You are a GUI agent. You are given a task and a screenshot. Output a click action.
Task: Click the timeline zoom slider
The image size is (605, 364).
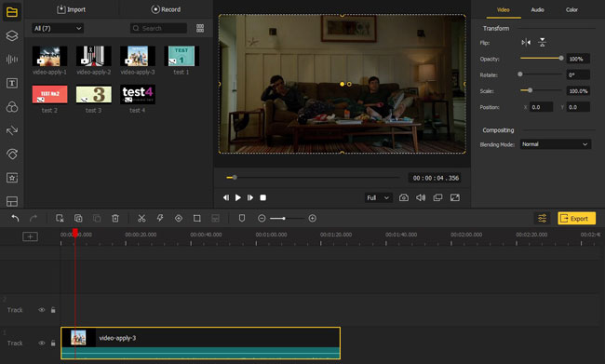click(287, 219)
